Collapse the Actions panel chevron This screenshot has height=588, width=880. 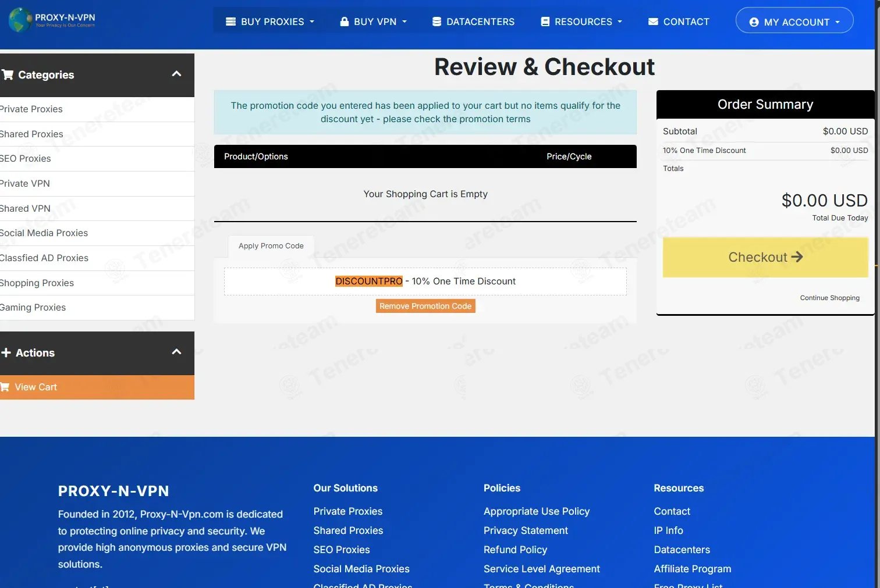(176, 352)
